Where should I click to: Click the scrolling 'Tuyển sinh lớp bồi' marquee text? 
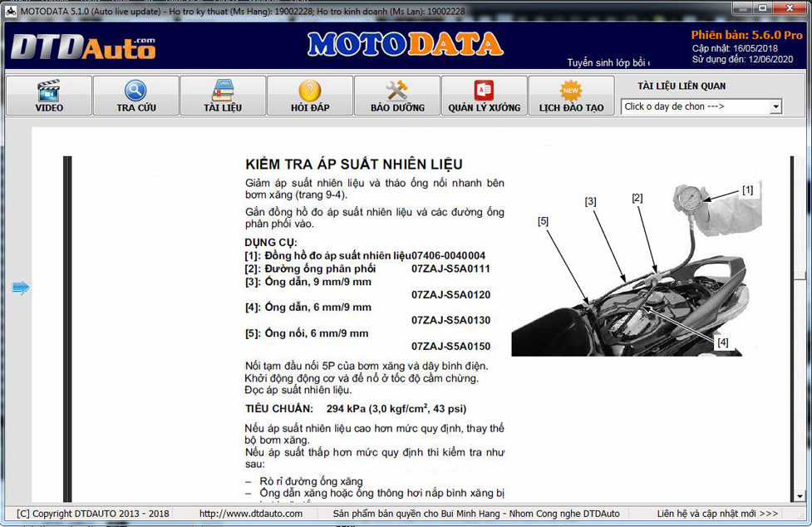[608, 62]
